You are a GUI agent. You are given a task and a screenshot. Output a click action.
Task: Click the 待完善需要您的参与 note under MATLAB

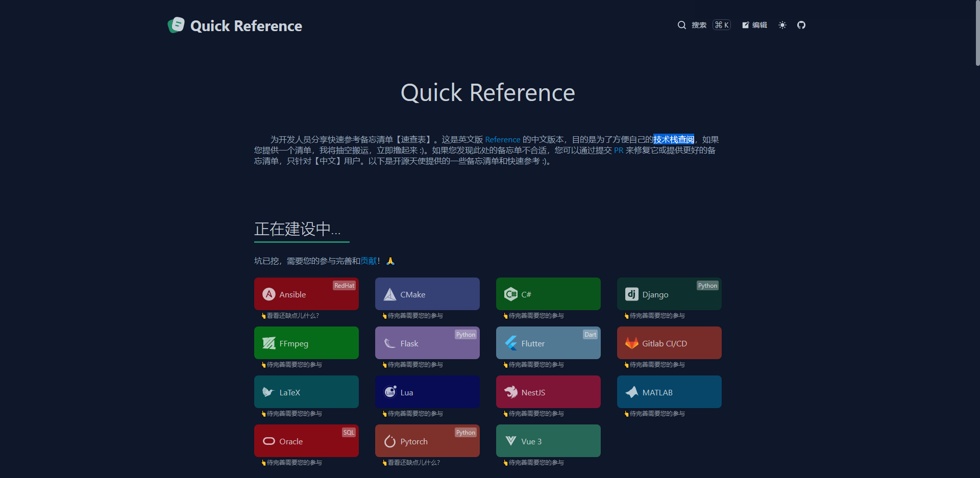pyautogui.click(x=654, y=414)
